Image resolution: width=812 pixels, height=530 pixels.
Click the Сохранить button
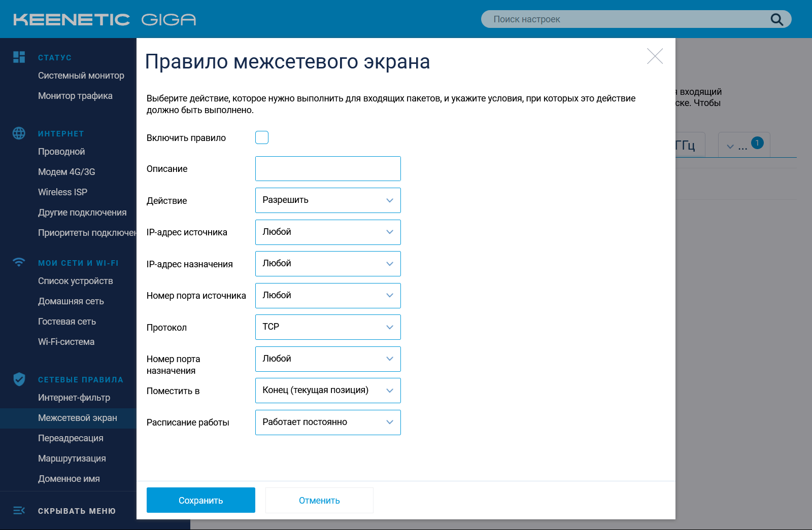tap(201, 500)
